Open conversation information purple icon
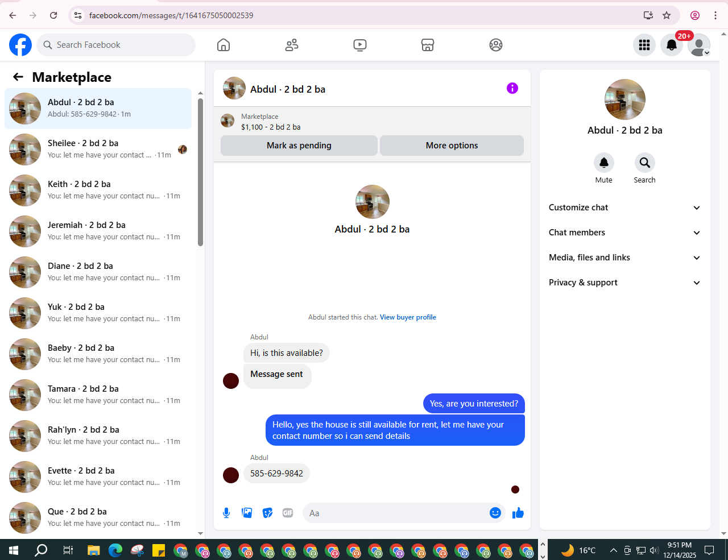This screenshot has height=560, width=728. [x=512, y=88]
